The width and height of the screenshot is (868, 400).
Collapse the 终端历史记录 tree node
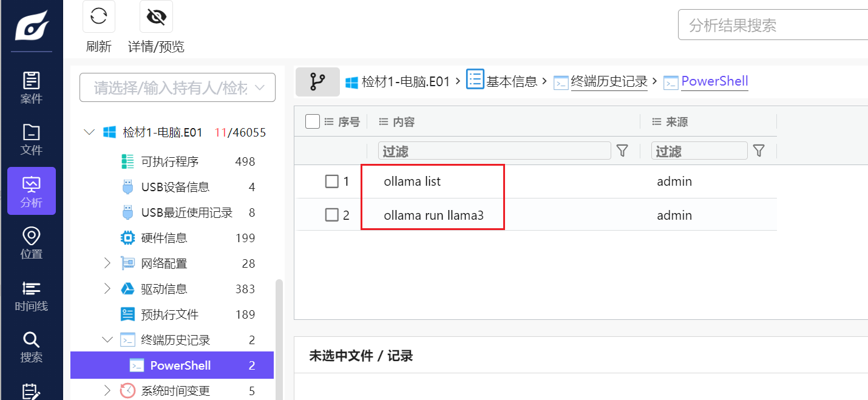coord(107,340)
